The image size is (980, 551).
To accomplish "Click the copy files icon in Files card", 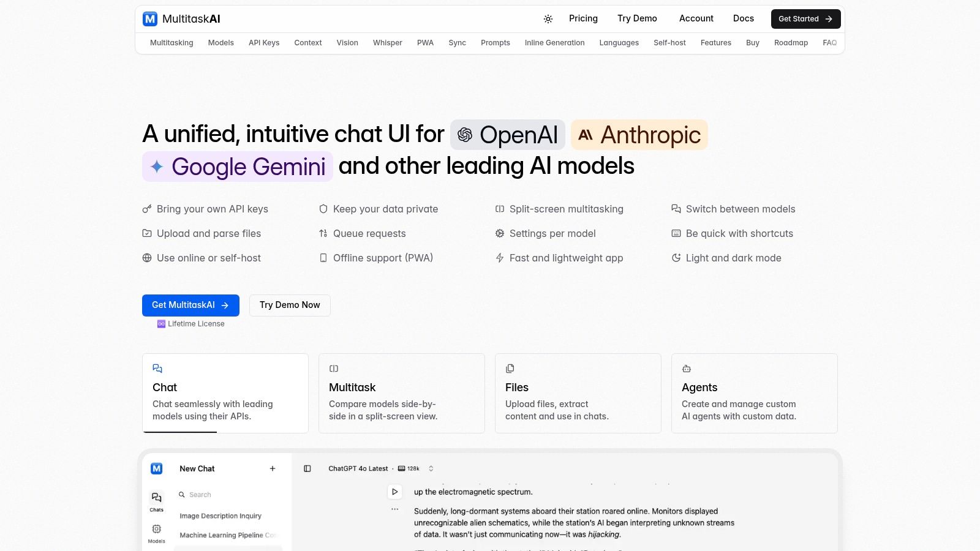I will 510,369.
